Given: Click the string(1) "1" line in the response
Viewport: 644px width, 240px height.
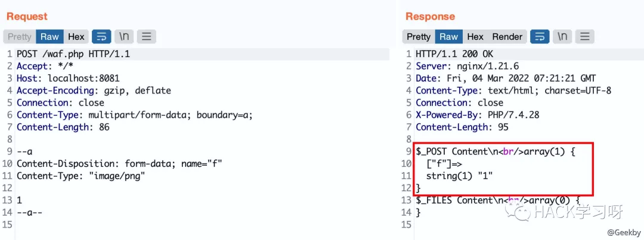Looking at the screenshot, I should [460, 176].
